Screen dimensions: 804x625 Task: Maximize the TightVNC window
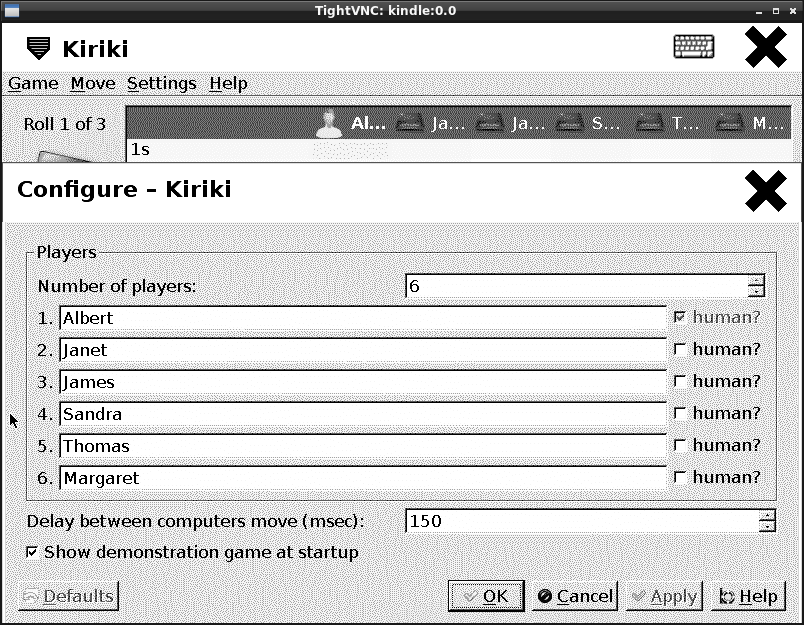pyautogui.click(x=776, y=11)
